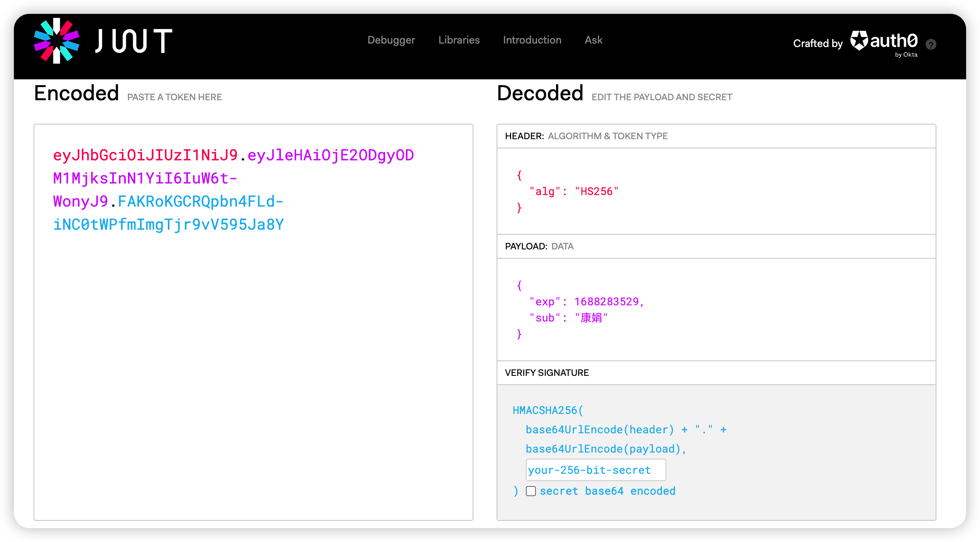
Task: Go to the Libraries page
Action: tap(459, 40)
